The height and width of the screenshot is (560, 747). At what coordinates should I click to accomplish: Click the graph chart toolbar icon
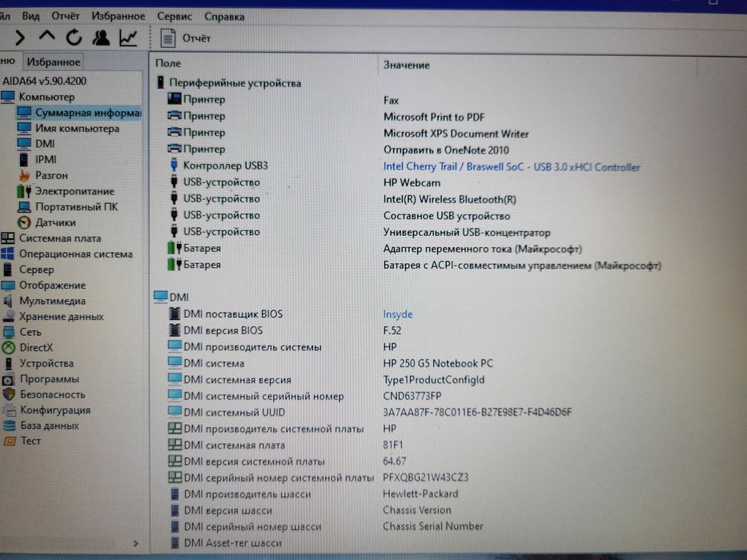click(x=128, y=38)
